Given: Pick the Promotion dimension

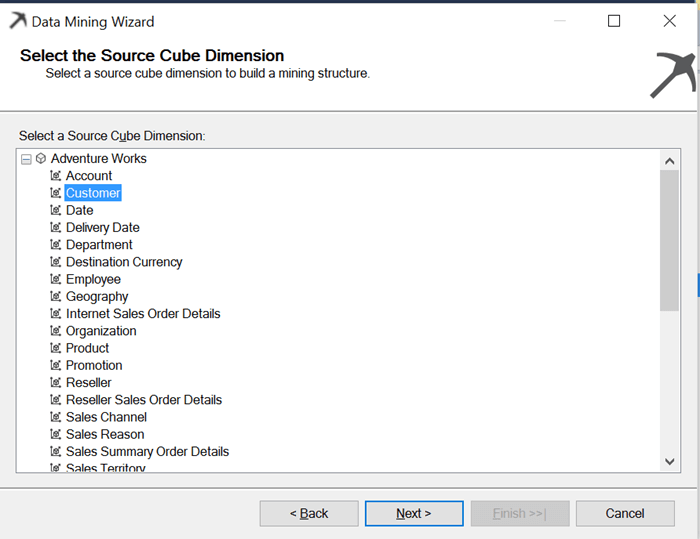Looking at the screenshot, I should (x=94, y=365).
